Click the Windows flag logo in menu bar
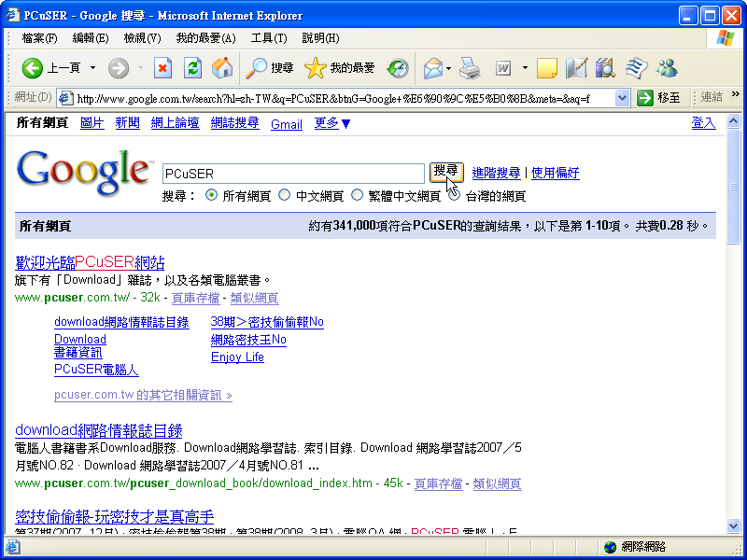This screenshot has height=560, width=747. pyautogui.click(x=726, y=38)
